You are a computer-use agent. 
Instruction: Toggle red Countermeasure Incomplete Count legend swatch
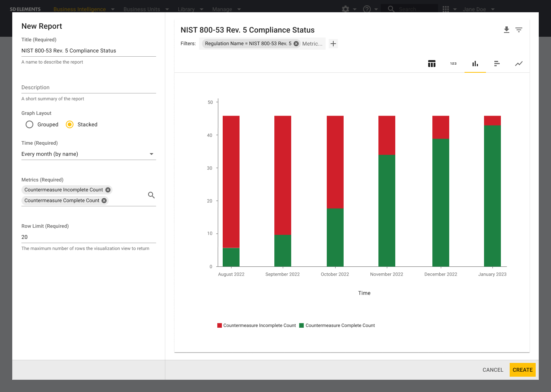coord(220,325)
